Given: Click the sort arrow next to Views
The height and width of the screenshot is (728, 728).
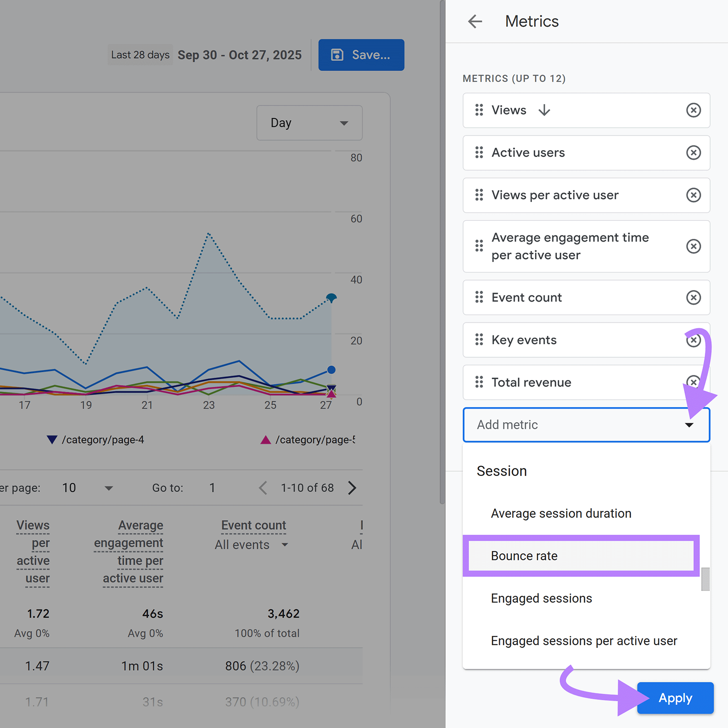Looking at the screenshot, I should [x=544, y=110].
